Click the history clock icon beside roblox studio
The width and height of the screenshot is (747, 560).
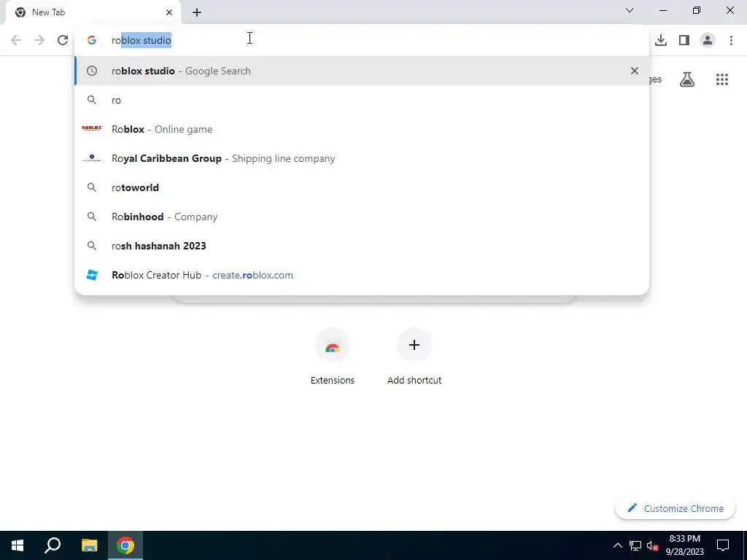92,71
